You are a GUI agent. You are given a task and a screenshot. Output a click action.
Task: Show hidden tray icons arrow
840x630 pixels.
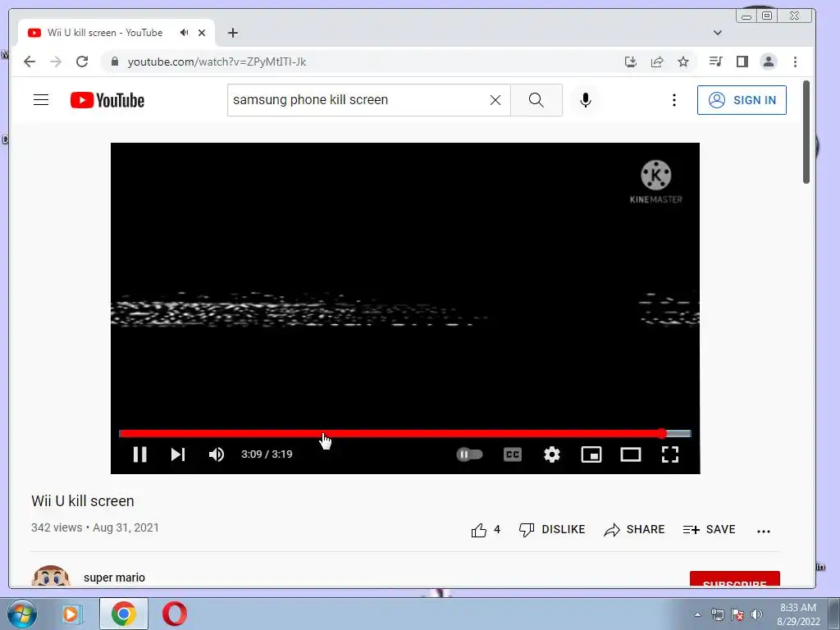coord(697,614)
